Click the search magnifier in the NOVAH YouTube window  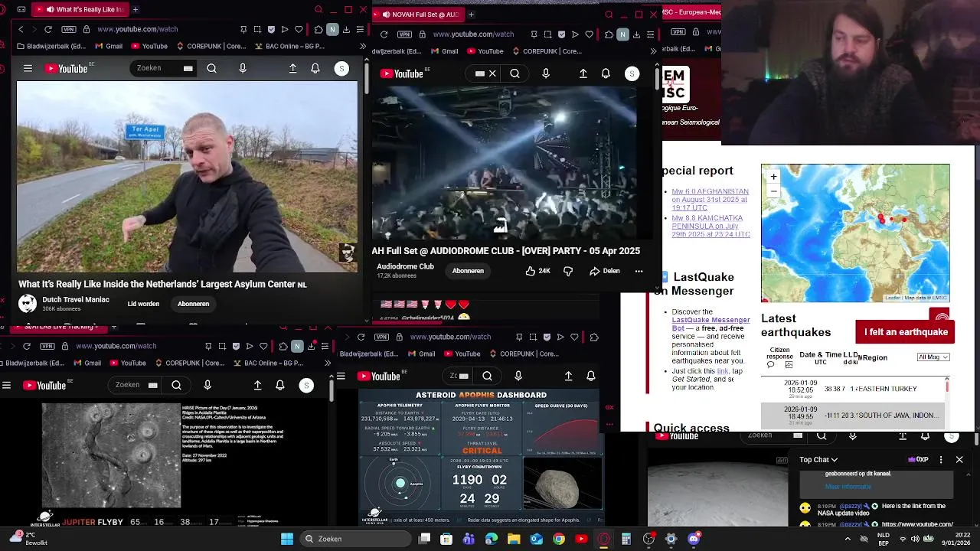[514, 73]
